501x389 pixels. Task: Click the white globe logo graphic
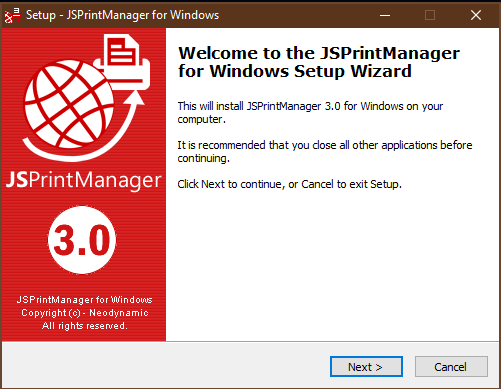point(70,104)
